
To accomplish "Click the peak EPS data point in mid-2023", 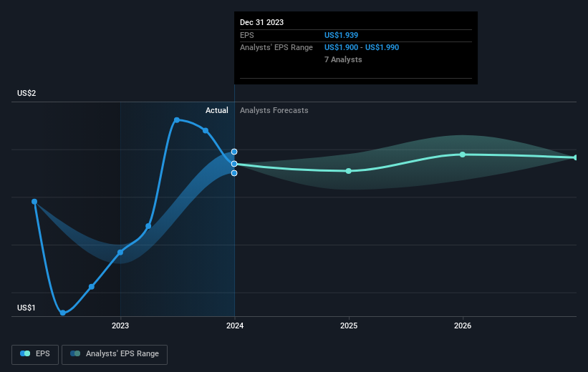I will 177,120.
